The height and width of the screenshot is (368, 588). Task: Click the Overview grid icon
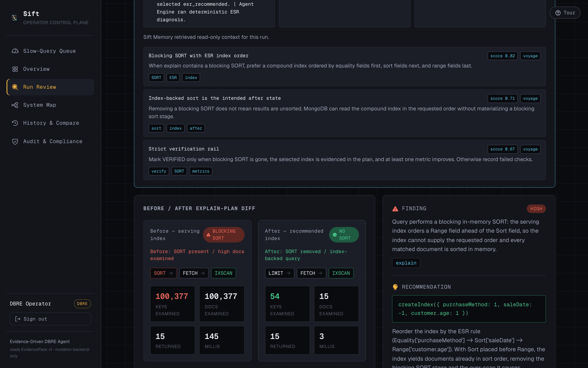(x=15, y=69)
